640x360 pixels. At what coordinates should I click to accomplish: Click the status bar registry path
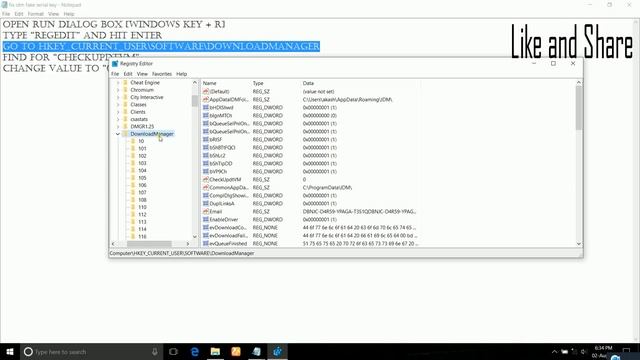182,253
